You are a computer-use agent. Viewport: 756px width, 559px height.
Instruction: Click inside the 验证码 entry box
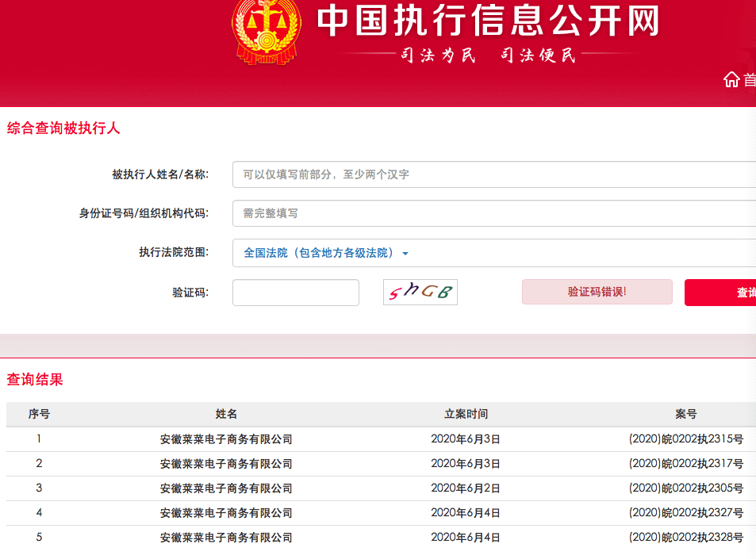[295, 293]
